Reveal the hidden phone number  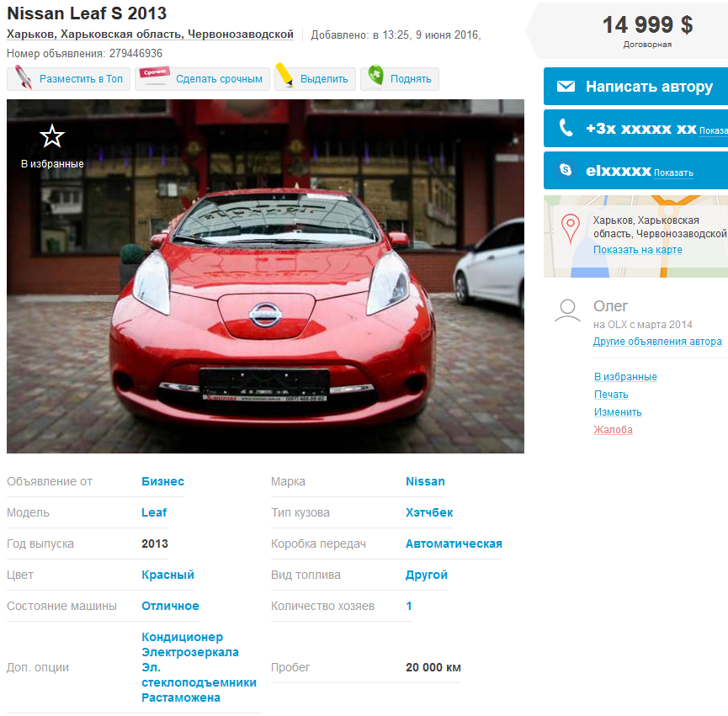(713, 131)
